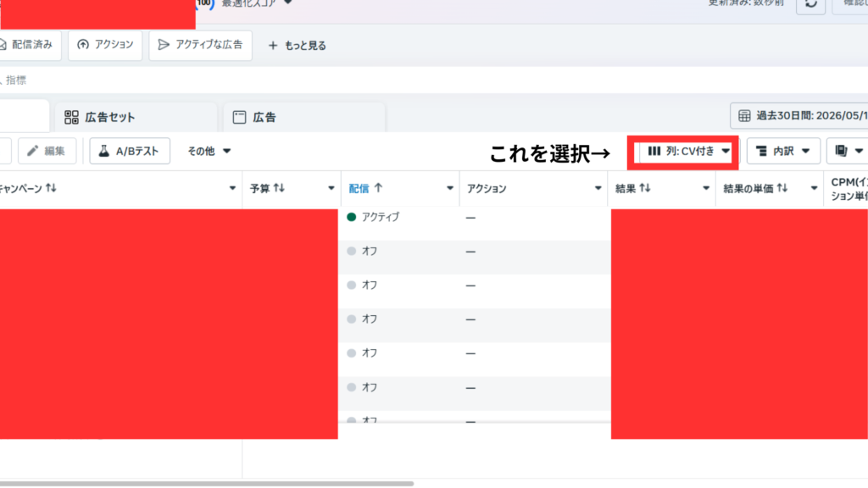Screen dimensions: 868x488
Task: Open the キャンペーン column dropdown arrow
Action: 232,189
